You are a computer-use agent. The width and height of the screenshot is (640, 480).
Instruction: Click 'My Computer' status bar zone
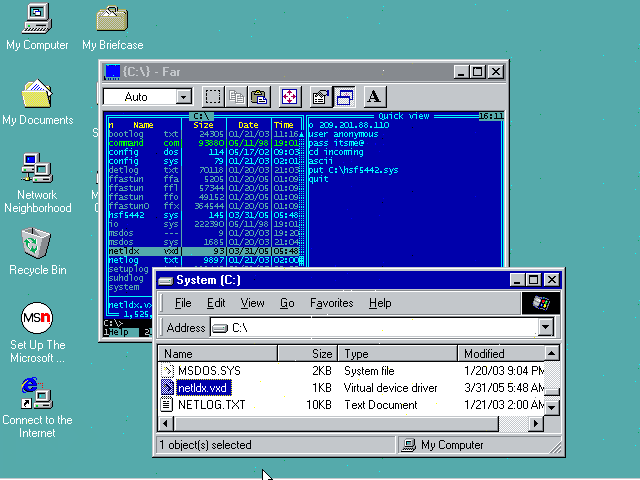478,445
